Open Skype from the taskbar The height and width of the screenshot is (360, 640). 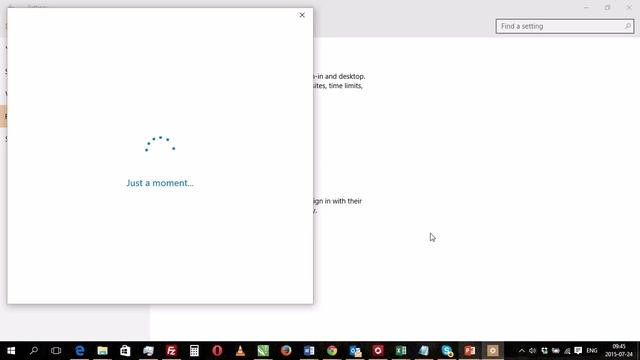pyautogui.click(x=447, y=351)
